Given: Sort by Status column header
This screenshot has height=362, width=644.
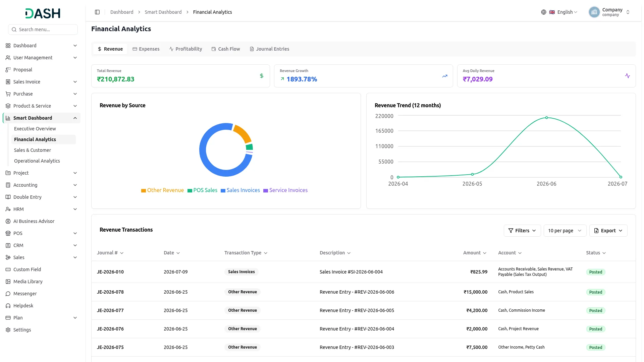Looking at the screenshot, I should (x=596, y=253).
